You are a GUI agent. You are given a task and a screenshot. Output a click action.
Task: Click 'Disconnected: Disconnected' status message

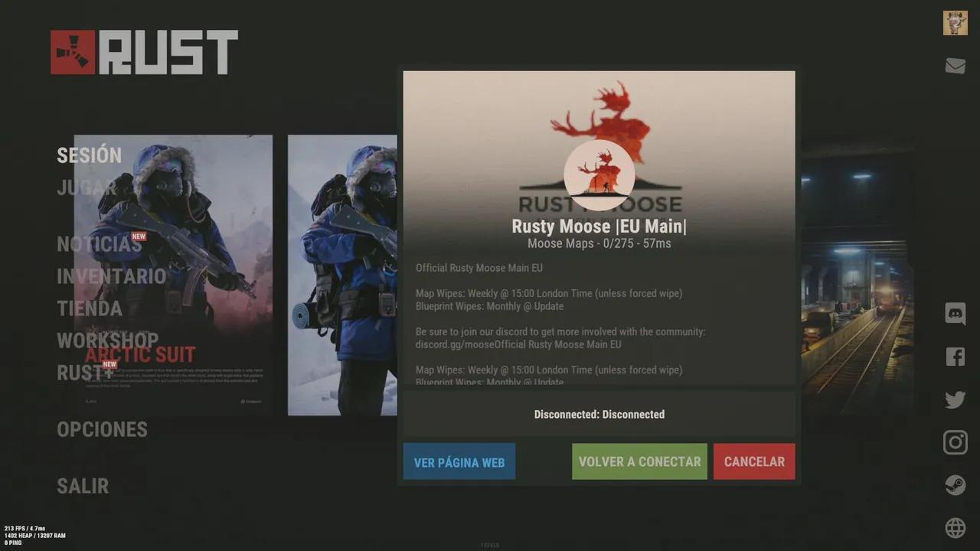tap(599, 414)
